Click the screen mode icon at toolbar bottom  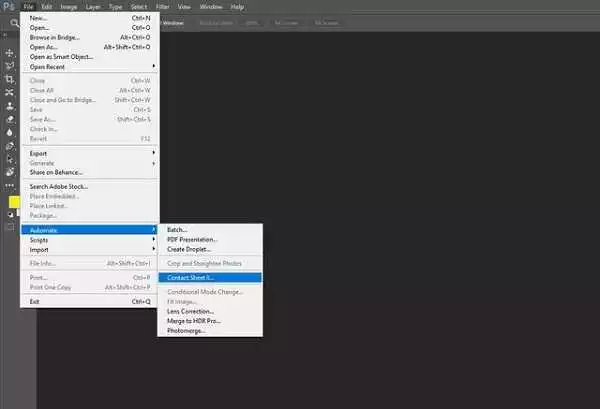point(10,227)
